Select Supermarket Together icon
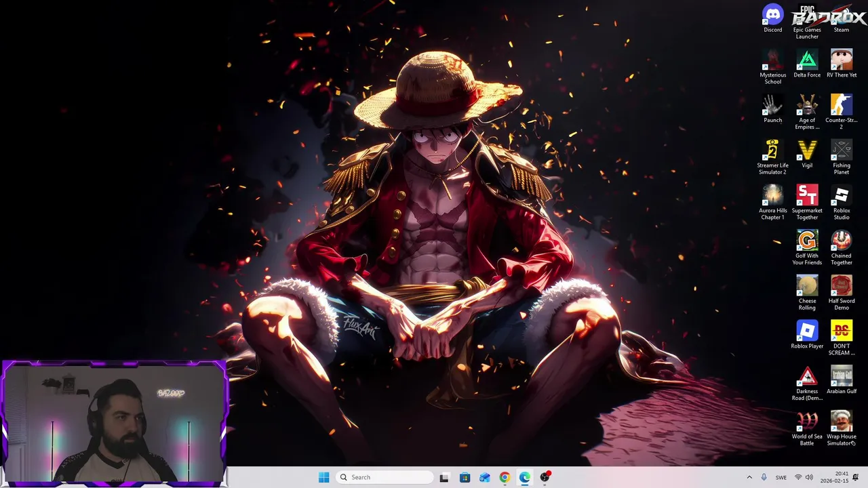 (x=807, y=202)
